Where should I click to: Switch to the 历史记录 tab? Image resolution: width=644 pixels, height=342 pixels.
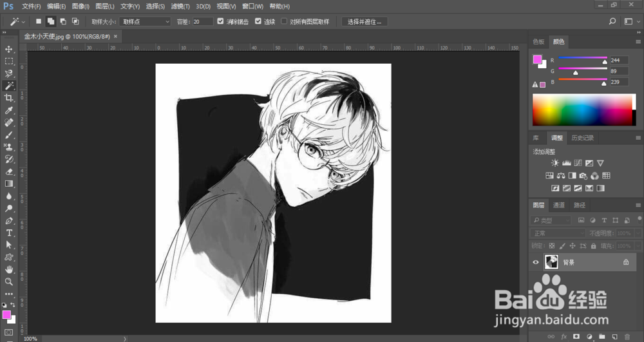click(x=582, y=138)
